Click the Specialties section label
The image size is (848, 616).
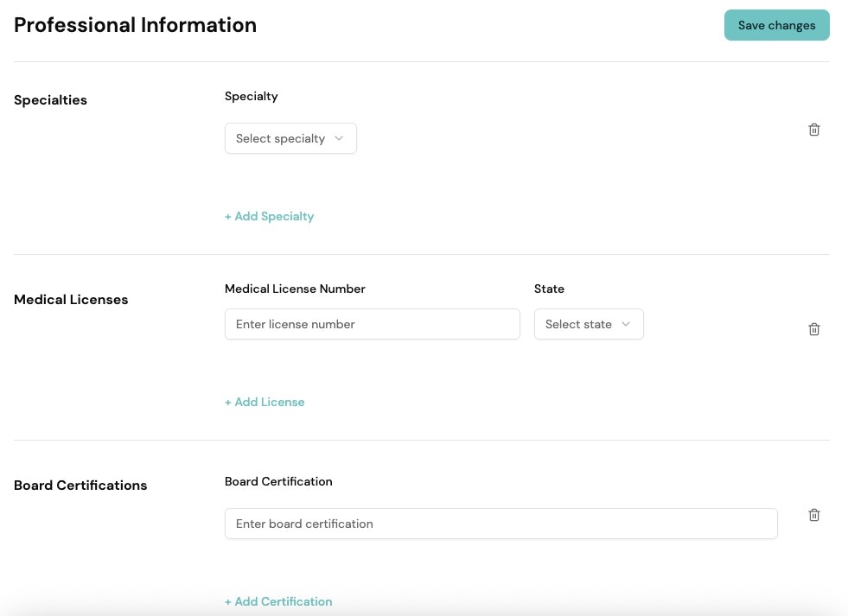click(50, 100)
